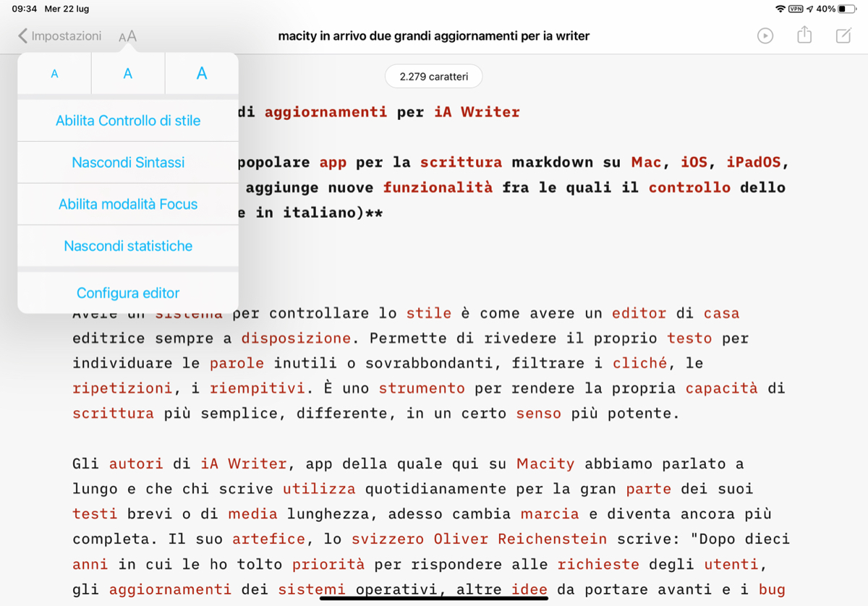Image resolution: width=868 pixels, height=606 pixels.
Task: Tap the word "Macity" in text
Action: 545,464
